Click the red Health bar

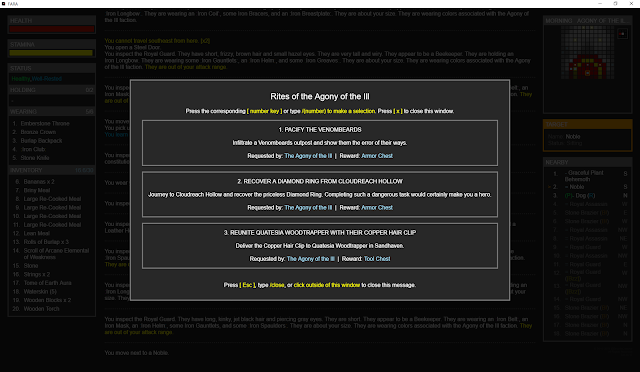[52, 29]
